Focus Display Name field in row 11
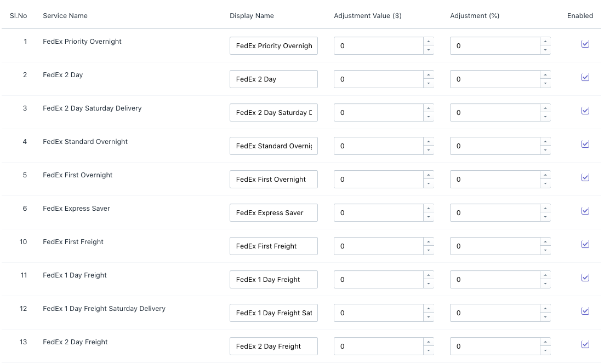This screenshot has width=610, height=364. [x=273, y=280]
